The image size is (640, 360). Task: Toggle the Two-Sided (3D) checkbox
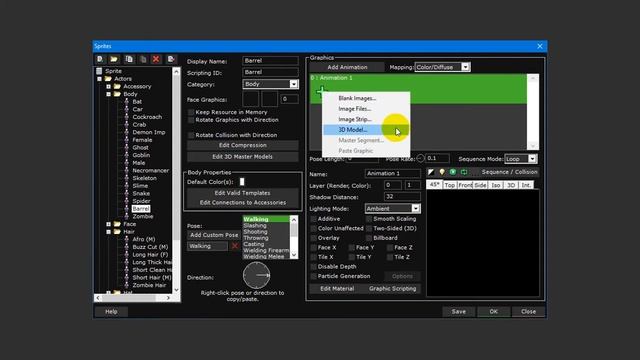click(369, 229)
